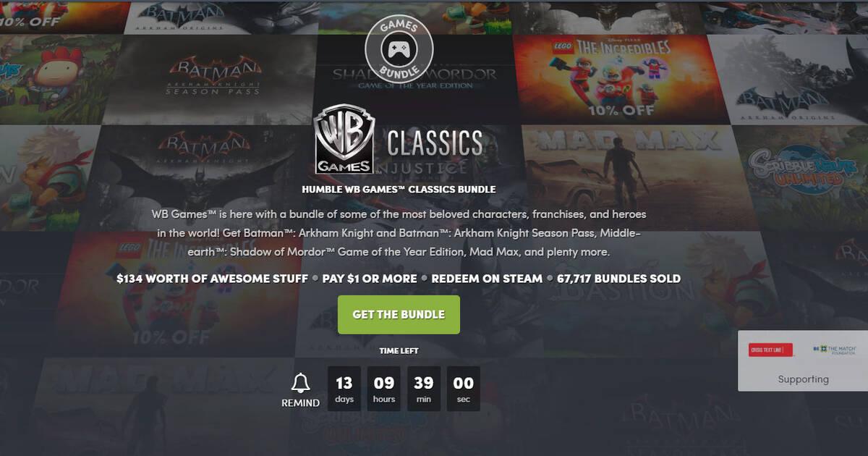
Task: Click the WB Games shield logo
Action: pyautogui.click(x=345, y=139)
